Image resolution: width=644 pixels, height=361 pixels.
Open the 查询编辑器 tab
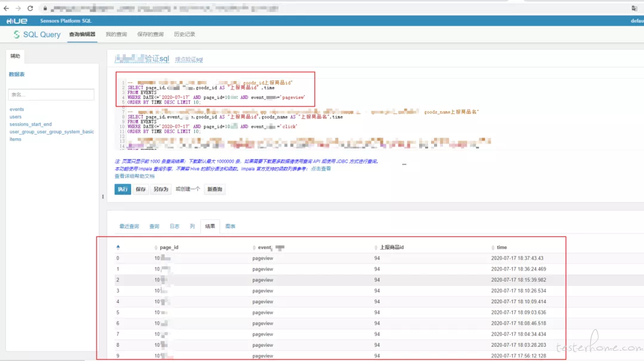coord(82,35)
